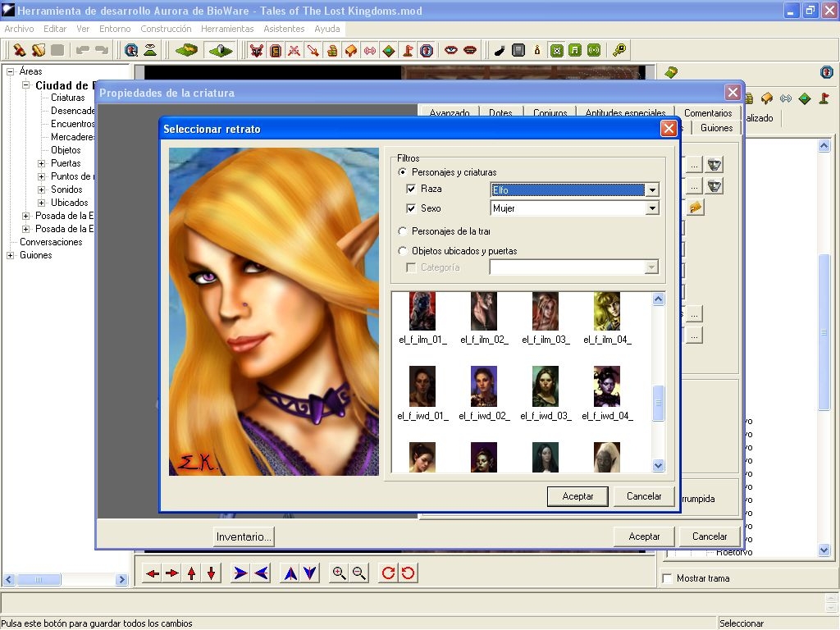Switch to the Comentarios tab

click(x=707, y=113)
